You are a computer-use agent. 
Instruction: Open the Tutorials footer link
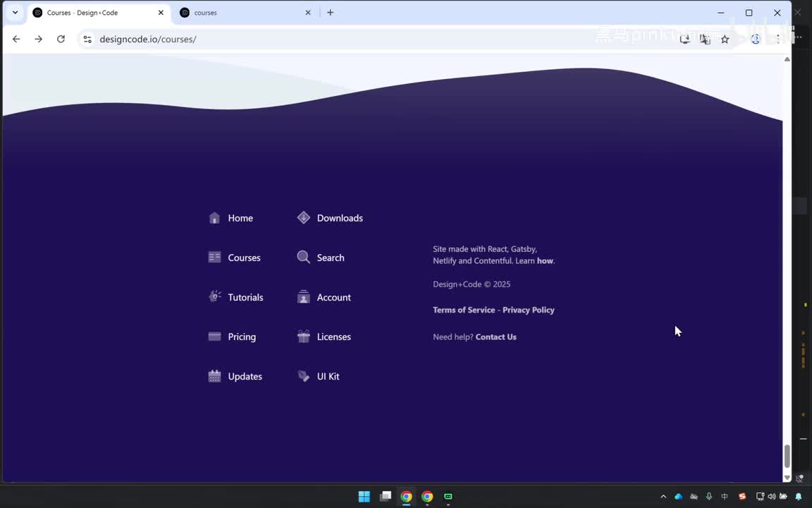point(245,297)
